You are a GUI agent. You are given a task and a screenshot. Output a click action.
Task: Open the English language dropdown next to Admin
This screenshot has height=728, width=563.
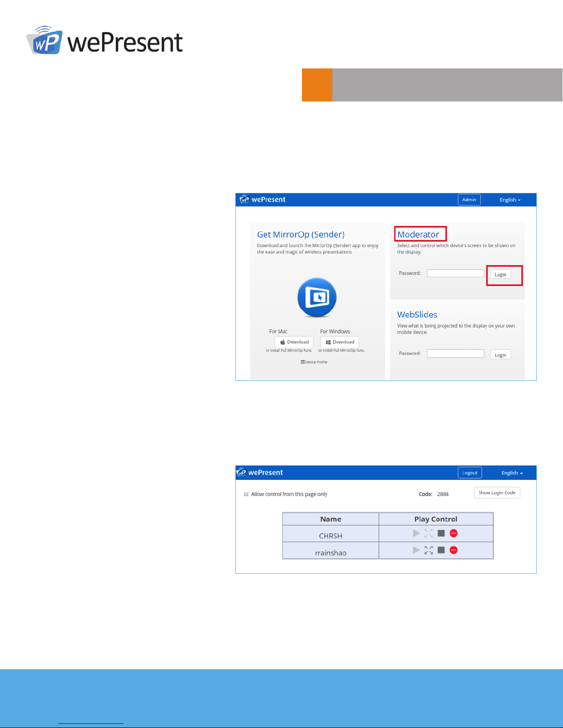[510, 200]
